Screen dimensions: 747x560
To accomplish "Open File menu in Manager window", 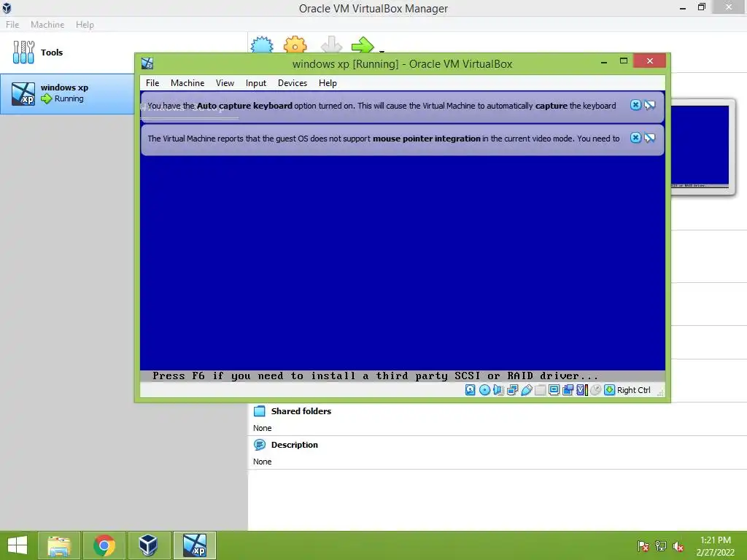I will pos(12,24).
